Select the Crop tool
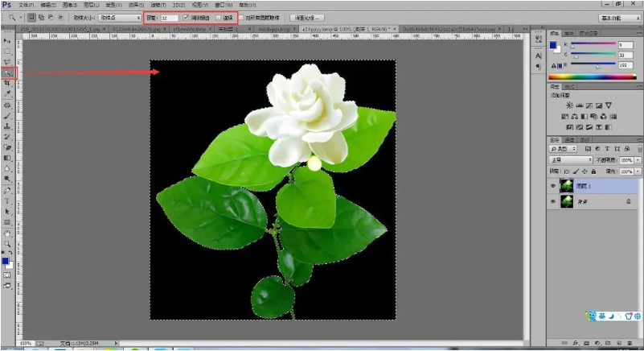This screenshot has width=644, height=351. point(7,82)
